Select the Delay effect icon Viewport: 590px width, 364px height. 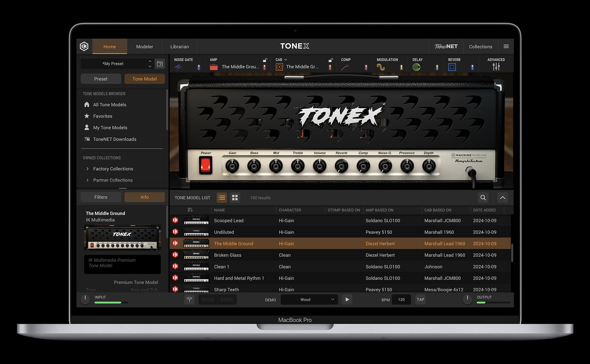click(x=417, y=67)
